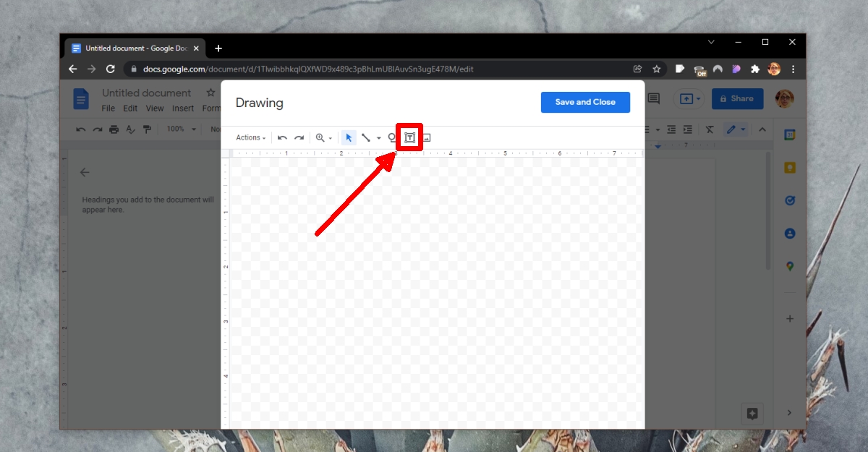Select the Shape tool in the Drawing toolbar
This screenshot has width=868, height=452.
coord(392,137)
